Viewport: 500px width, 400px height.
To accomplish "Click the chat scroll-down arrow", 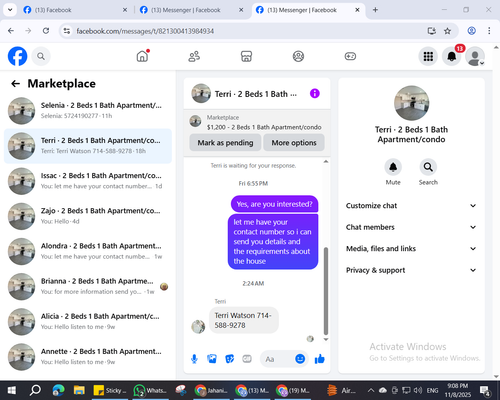I will [326, 339].
